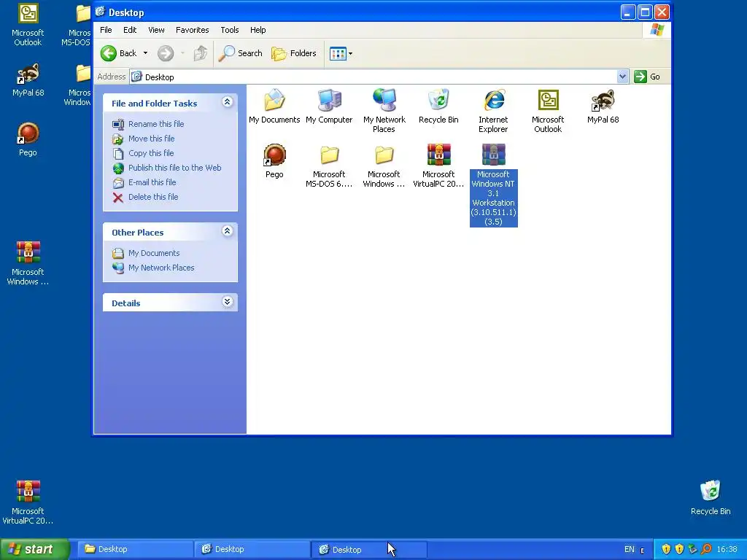Expand the Address bar dropdown
The width and height of the screenshot is (747, 560).
pos(622,76)
